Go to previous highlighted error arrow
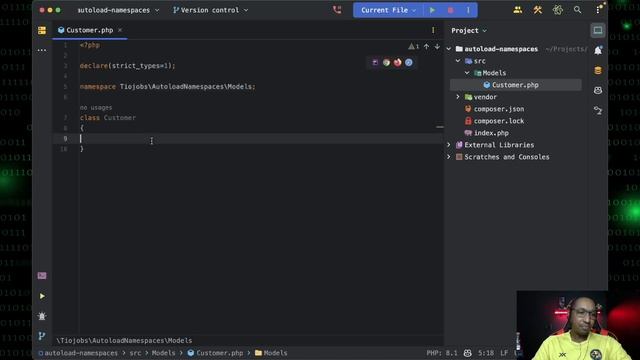The image size is (640, 360). tap(426, 47)
